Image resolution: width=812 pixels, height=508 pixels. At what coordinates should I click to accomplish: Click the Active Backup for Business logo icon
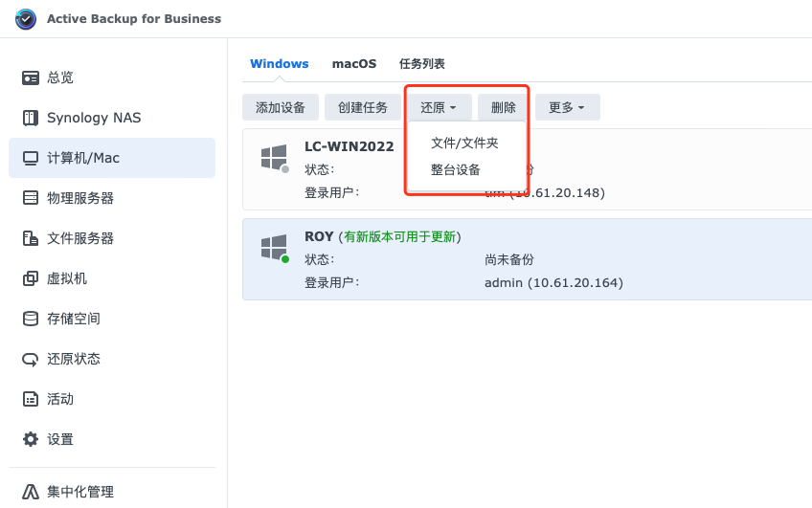[26, 19]
